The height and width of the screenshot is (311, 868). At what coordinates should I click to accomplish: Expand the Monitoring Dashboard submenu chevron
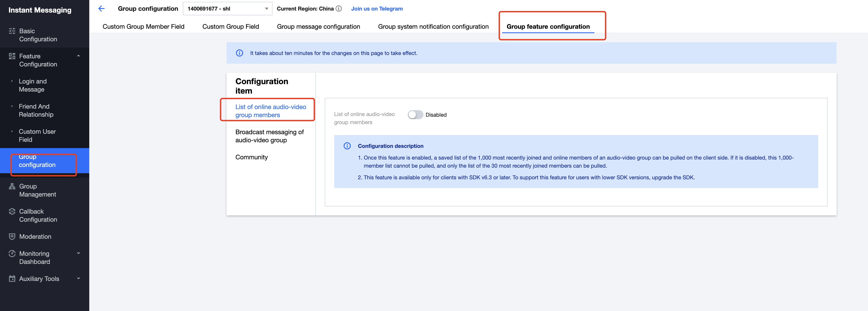[x=79, y=253]
